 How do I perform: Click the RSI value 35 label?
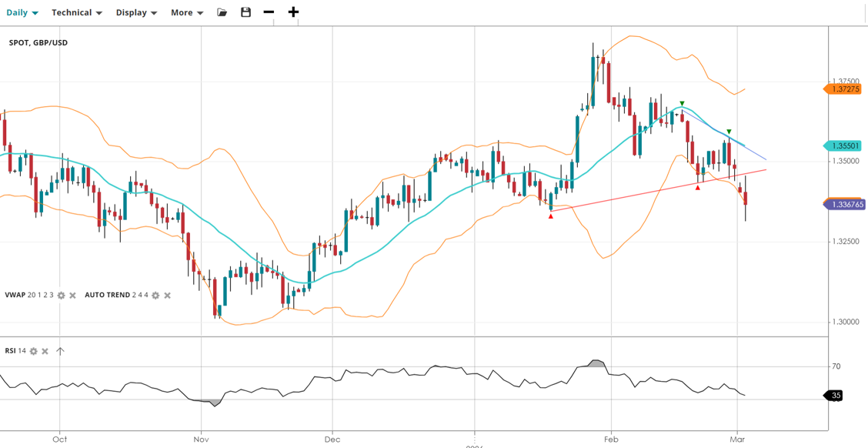[x=836, y=396]
